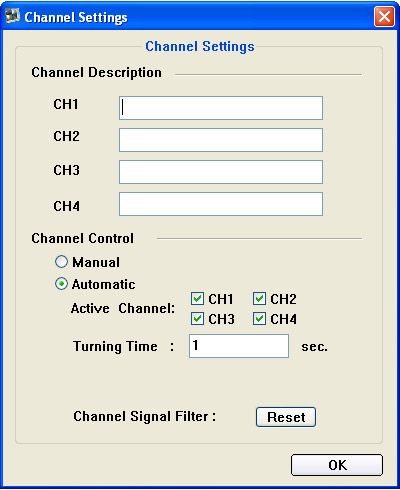The width and height of the screenshot is (400, 490).
Task: Confirm settings with the OK button
Action: 337,465
